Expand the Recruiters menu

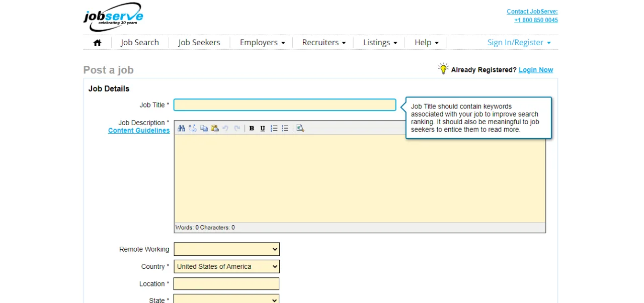pos(324,43)
